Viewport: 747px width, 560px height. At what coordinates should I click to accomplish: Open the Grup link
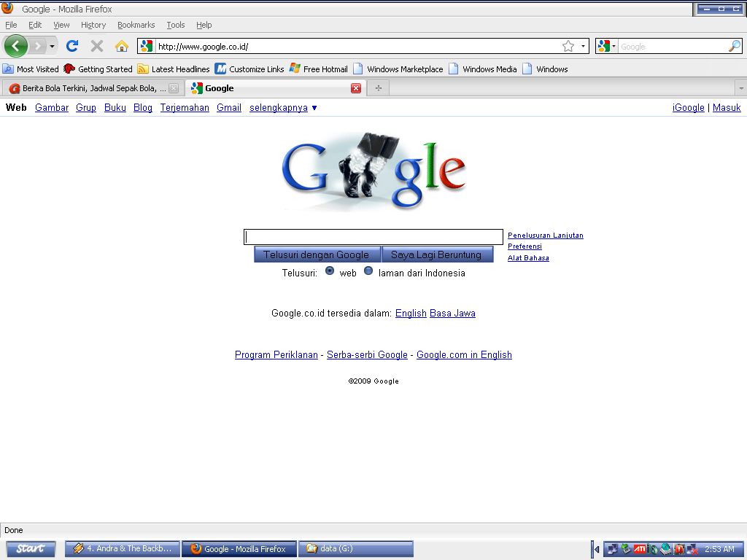86,108
